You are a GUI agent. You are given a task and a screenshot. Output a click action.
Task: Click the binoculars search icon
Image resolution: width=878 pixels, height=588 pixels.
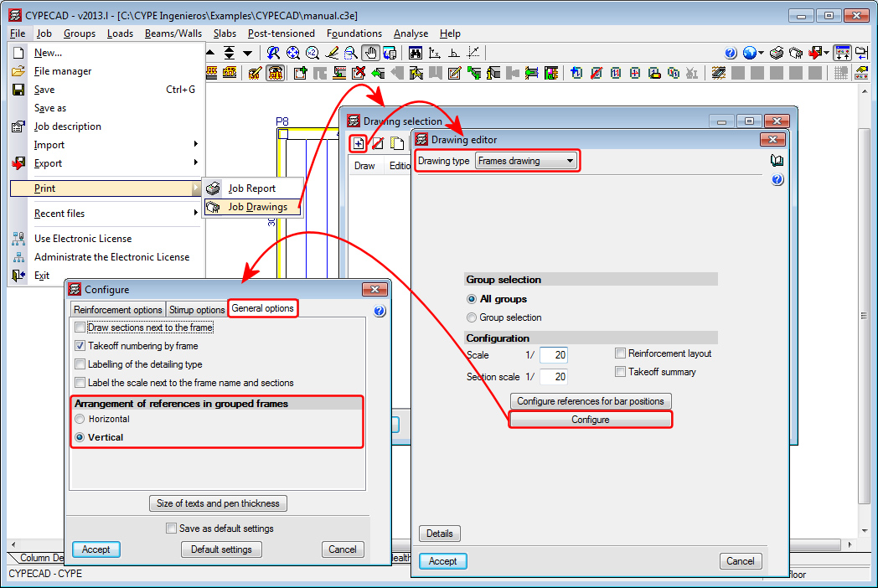[x=415, y=54]
